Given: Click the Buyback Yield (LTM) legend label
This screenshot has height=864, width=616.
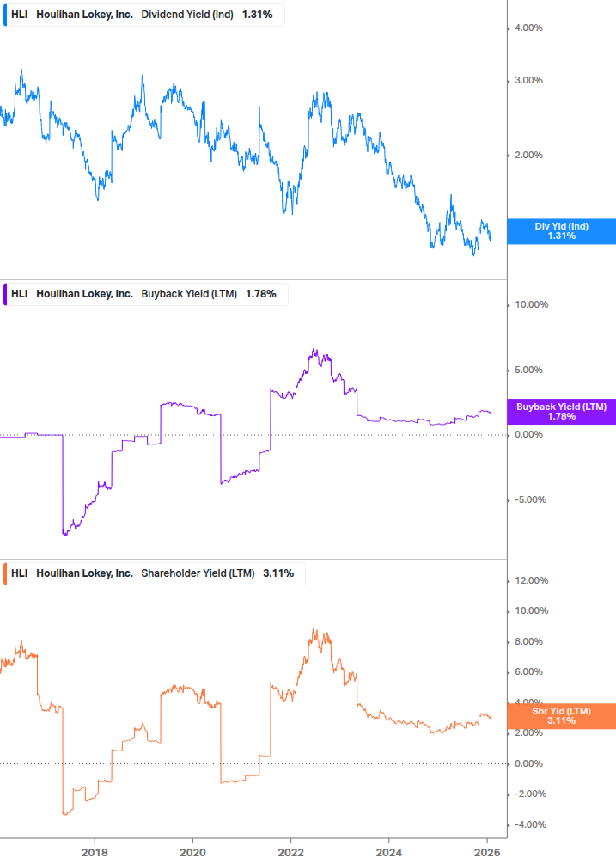Looking at the screenshot, I should pyautogui.click(x=189, y=294).
